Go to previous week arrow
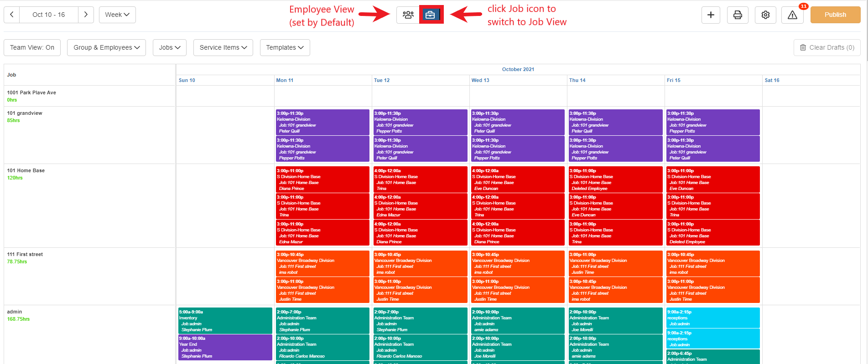The height and width of the screenshot is (364, 868). [x=12, y=15]
